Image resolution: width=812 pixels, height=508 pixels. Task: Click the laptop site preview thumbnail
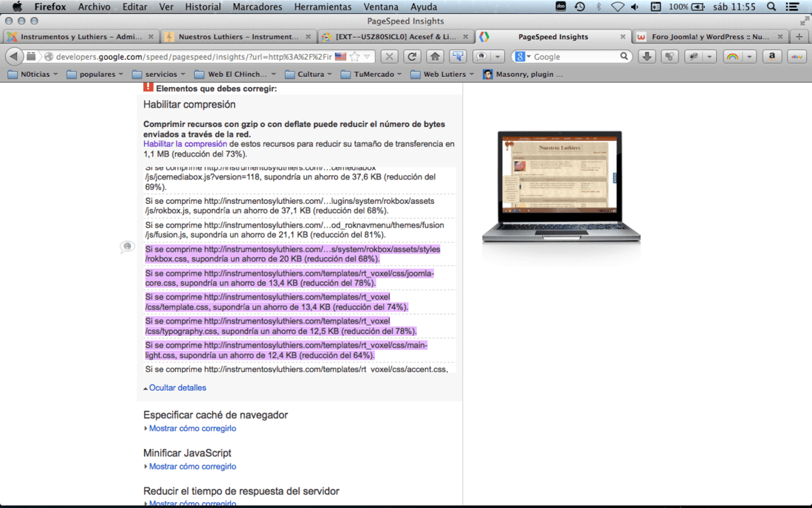(561, 187)
